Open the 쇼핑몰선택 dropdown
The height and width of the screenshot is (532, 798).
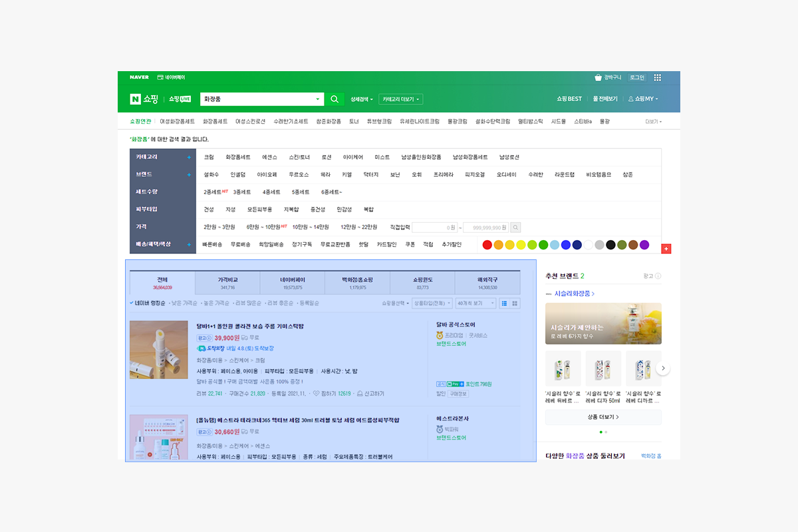click(394, 303)
